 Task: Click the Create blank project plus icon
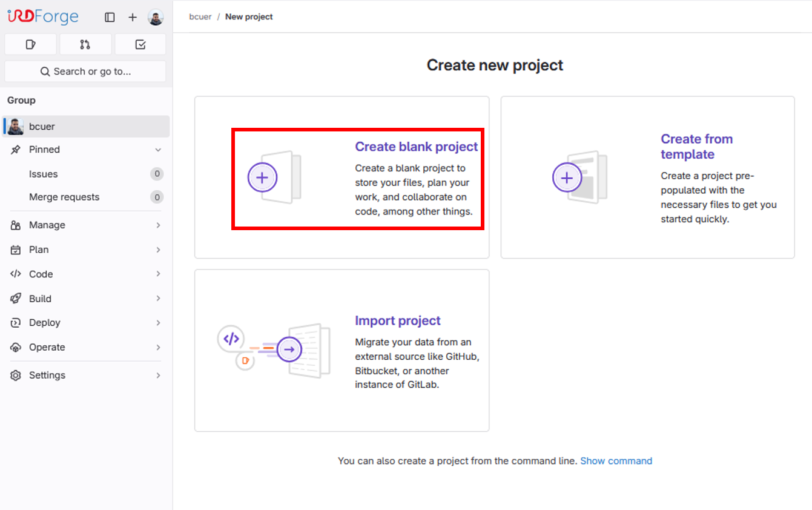click(262, 177)
